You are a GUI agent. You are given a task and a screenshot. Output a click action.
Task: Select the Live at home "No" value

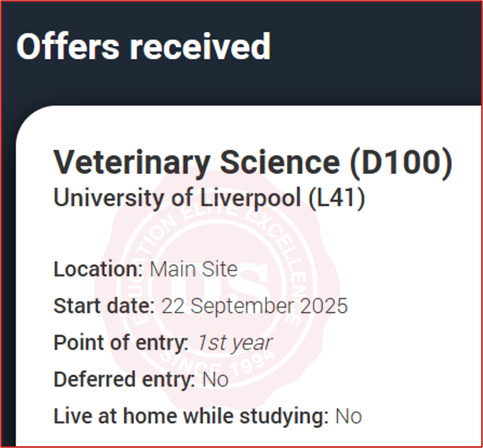point(349,416)
